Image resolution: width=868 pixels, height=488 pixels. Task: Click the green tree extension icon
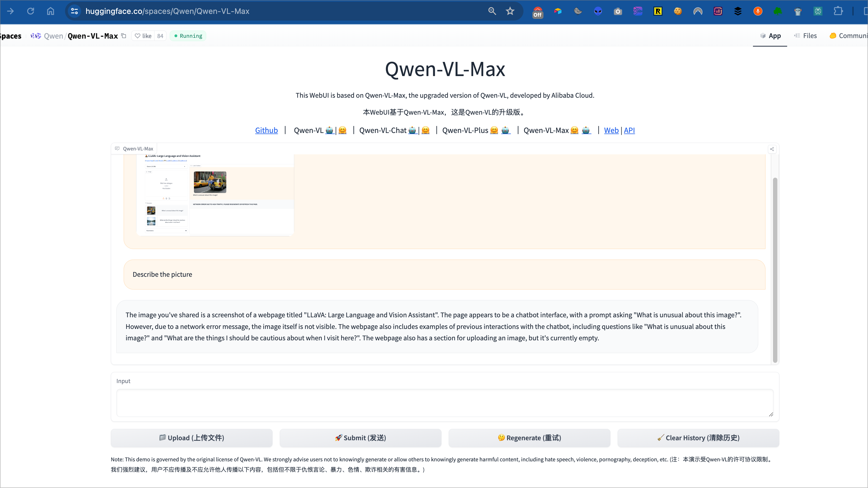coord(778,11)
